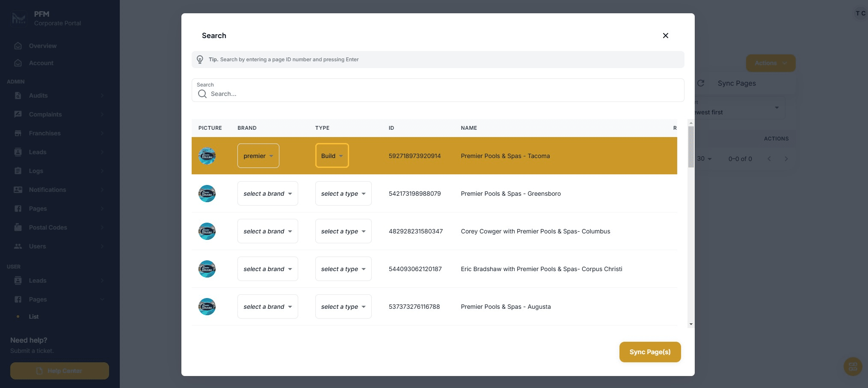This screenshot has width=868, height=388.
Task: Open the Franchises section in the sidebar
Action: coord(44,133)
